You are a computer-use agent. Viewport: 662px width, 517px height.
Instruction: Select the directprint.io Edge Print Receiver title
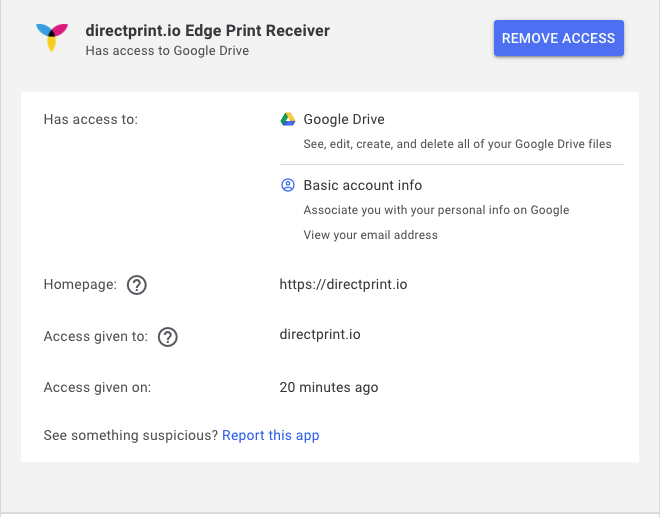207,31
